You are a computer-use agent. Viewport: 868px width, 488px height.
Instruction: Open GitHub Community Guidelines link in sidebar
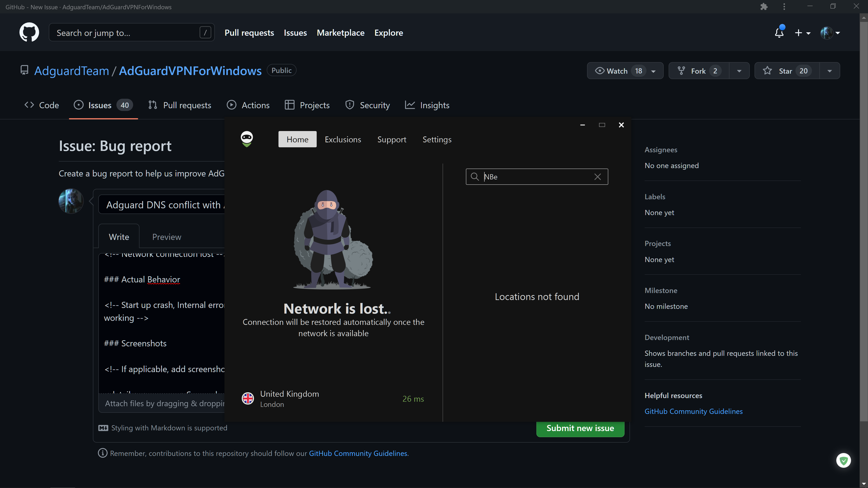(x=693, y=411)
